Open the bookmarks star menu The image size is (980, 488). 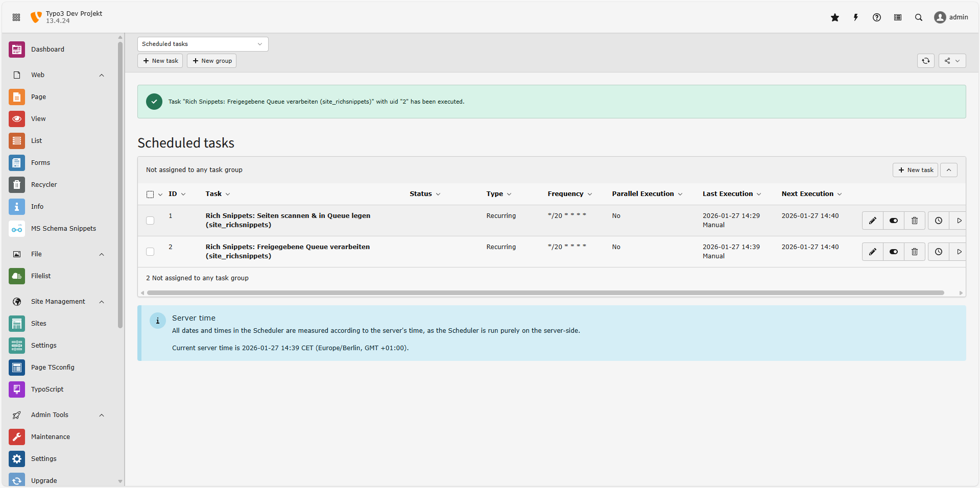coord(835,17)
